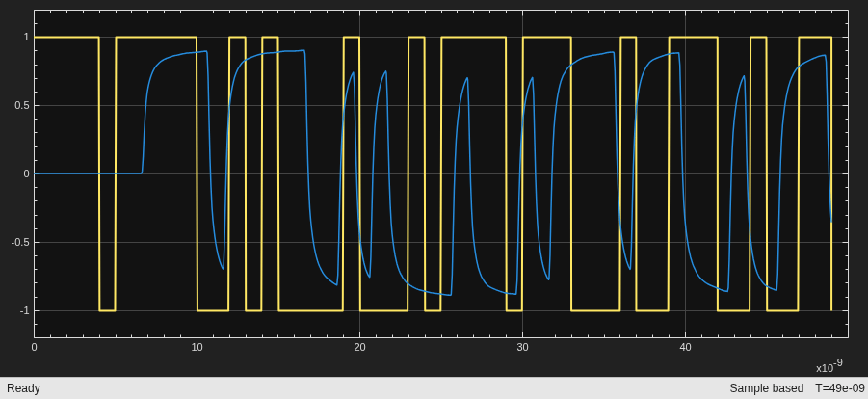
Task: Click the Ready status text
Action: [23, 388]
